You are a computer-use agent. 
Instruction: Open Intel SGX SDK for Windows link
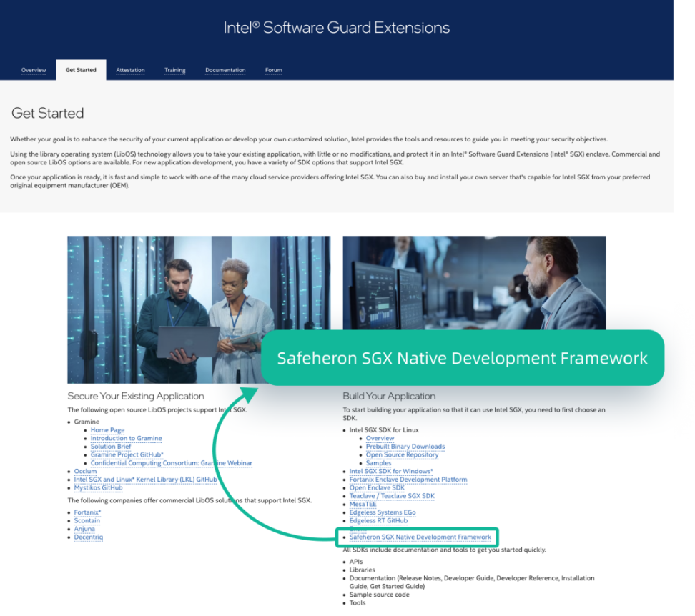click(391, 472)
